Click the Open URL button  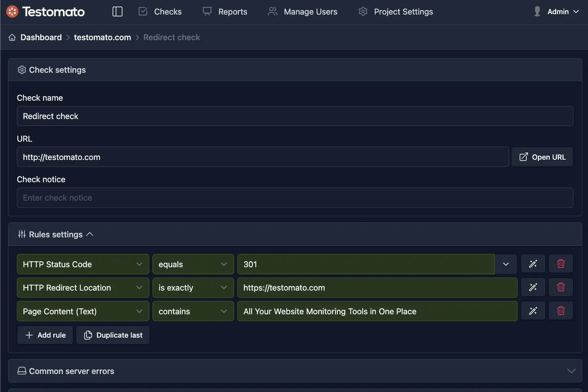[x=542, y=157]
